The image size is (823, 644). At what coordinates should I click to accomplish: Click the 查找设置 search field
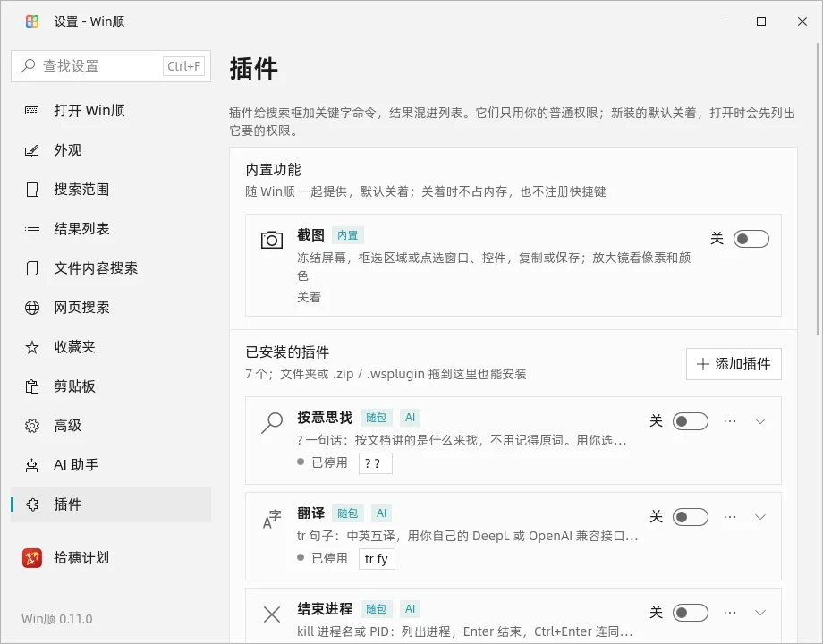tap(111, 66)
